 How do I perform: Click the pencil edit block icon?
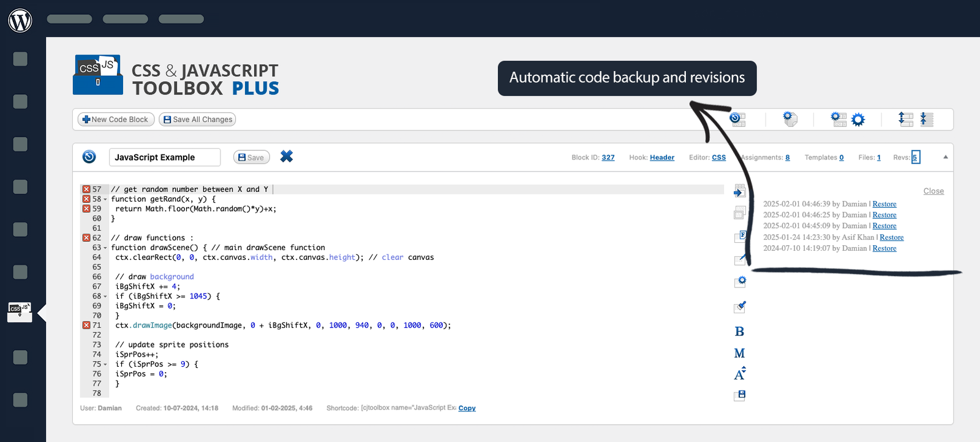click(740, 259)
